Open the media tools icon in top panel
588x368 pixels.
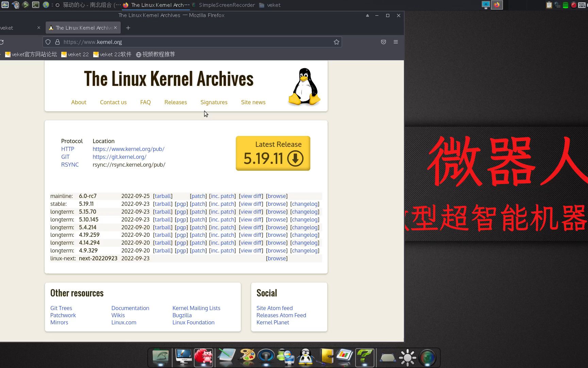[15, 5]
